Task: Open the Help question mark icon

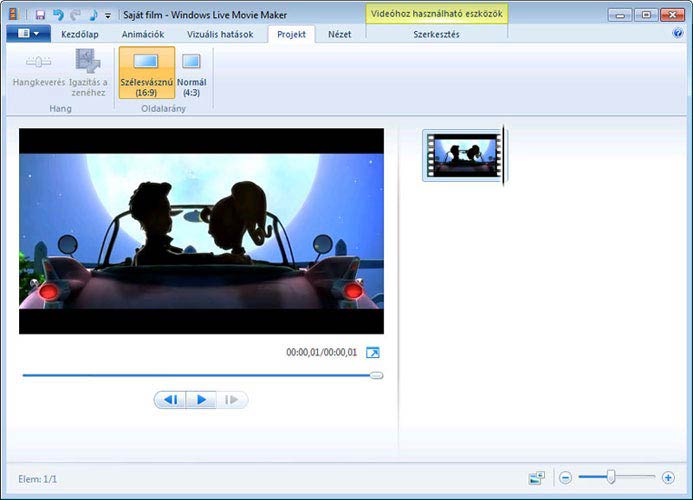Action: coord(679,33)
